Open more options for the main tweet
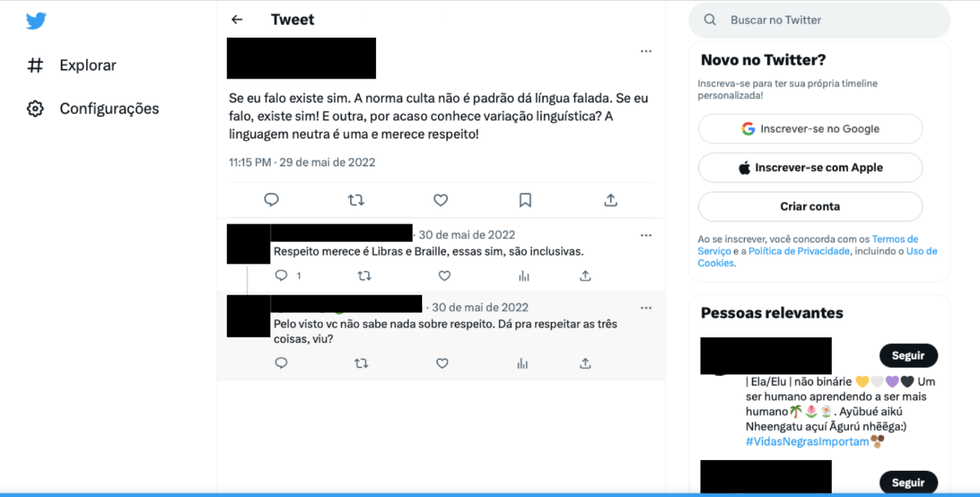Screen dimensions: 980x497 point(647,52)
